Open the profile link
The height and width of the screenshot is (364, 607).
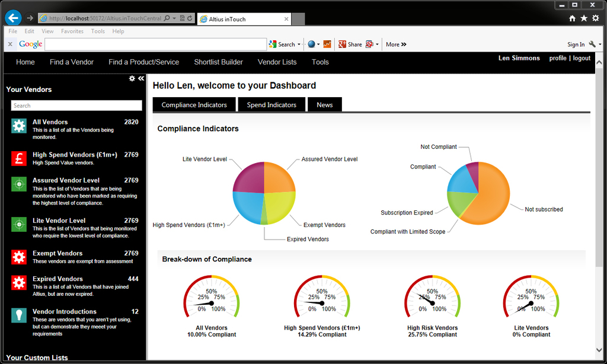pos(558,58)
